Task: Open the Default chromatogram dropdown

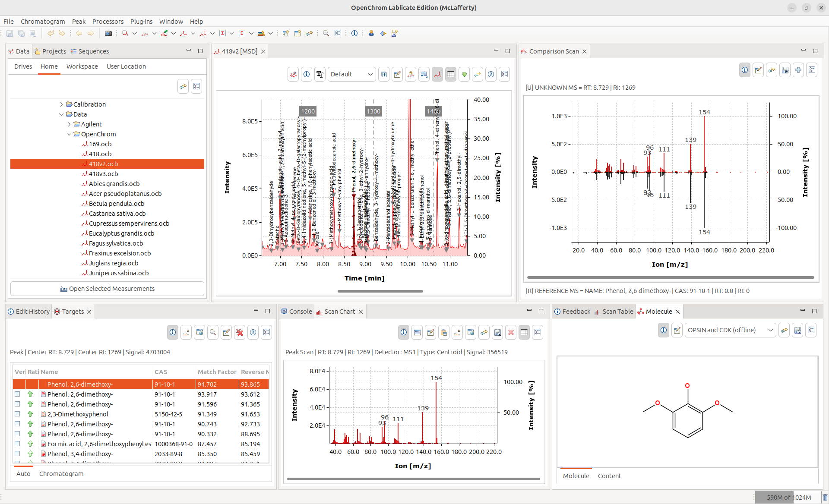Action: click(351, 74)
